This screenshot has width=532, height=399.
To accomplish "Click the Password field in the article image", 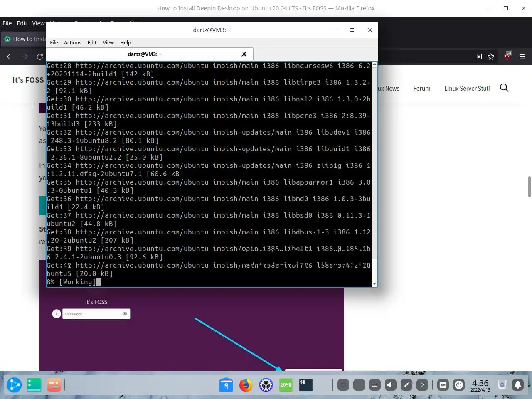I will tap(96, 314).
